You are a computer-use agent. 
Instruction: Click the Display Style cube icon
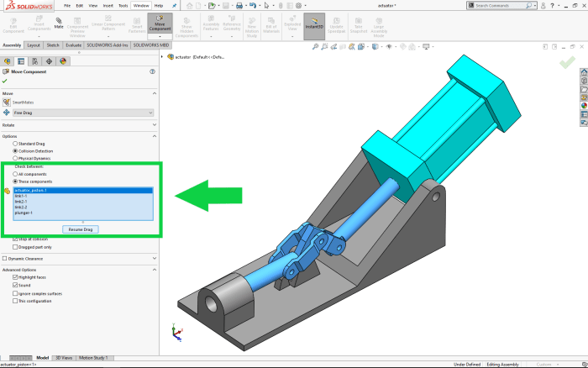coord(375,47)
